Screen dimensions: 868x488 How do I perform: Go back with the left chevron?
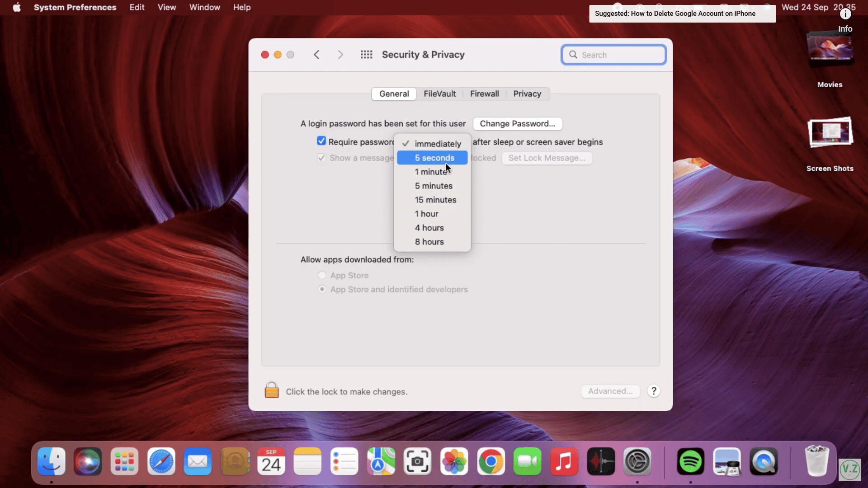pyautogui.click(x=316, y=55)
